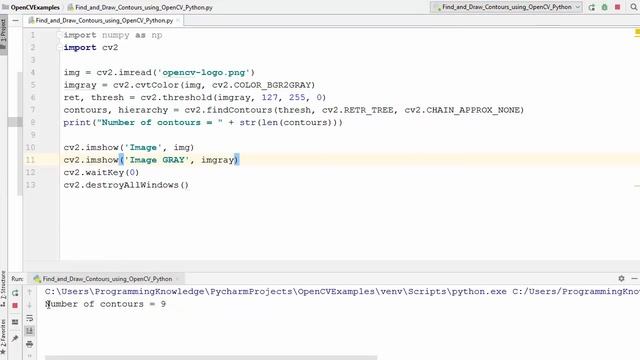Fold the import block on line 1
Viewport: 640px width, 360px height.
(x=60, y=35)
